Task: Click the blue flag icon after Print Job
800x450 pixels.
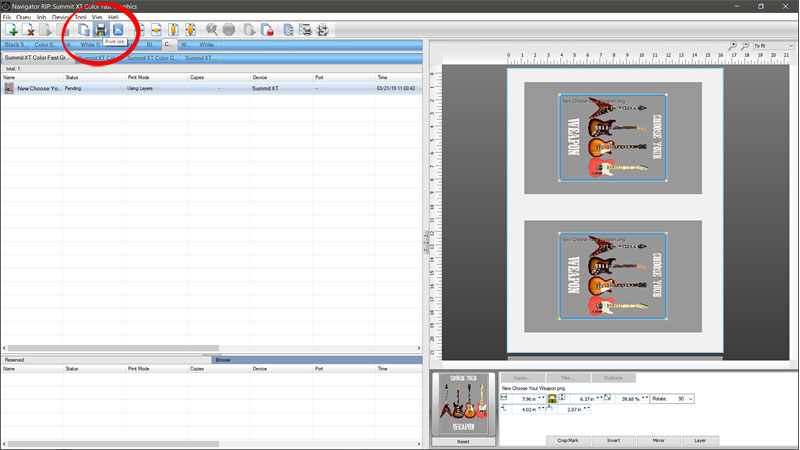Action: pos(118,30)
